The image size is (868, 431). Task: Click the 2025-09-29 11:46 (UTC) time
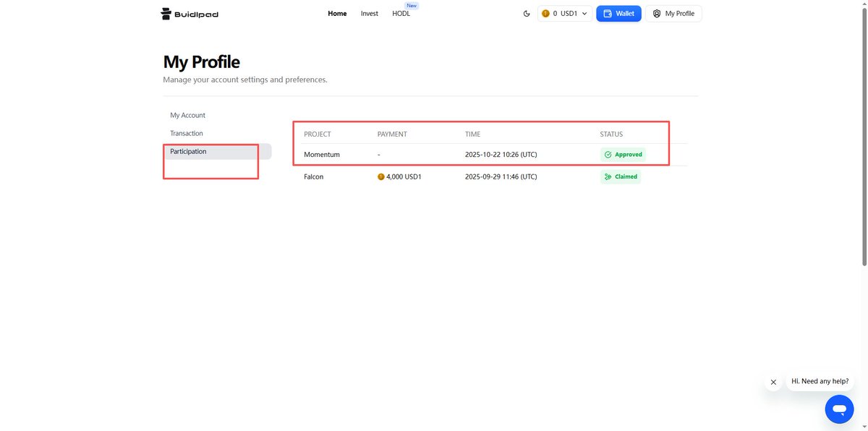click(x=501, y=176)
